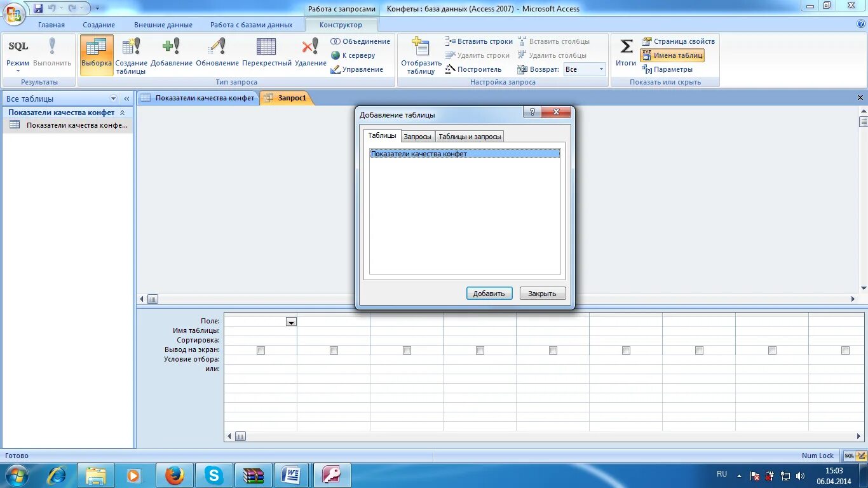868x488 pixels.
Task: Switch to SQL view in status bar
Action: coord(850,456)
